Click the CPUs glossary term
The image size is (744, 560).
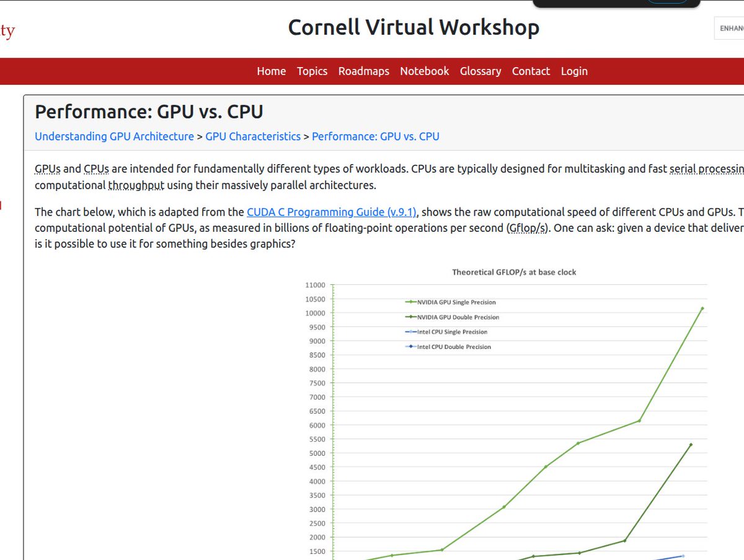[96, 168]
